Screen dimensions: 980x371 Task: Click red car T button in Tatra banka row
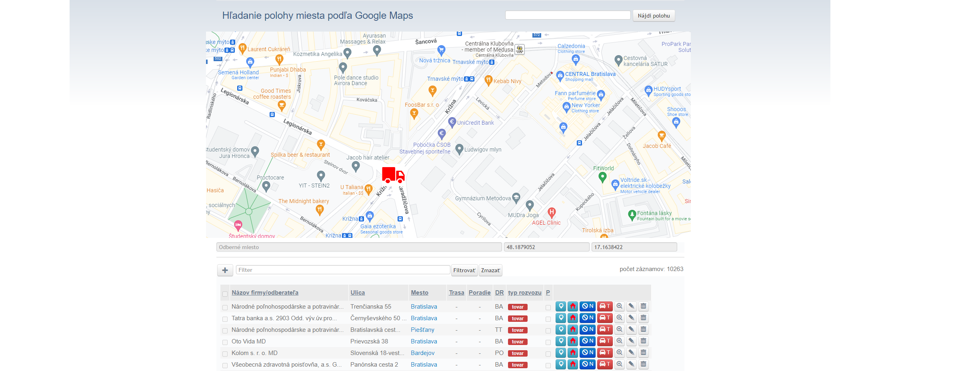(x=605, y=318)
